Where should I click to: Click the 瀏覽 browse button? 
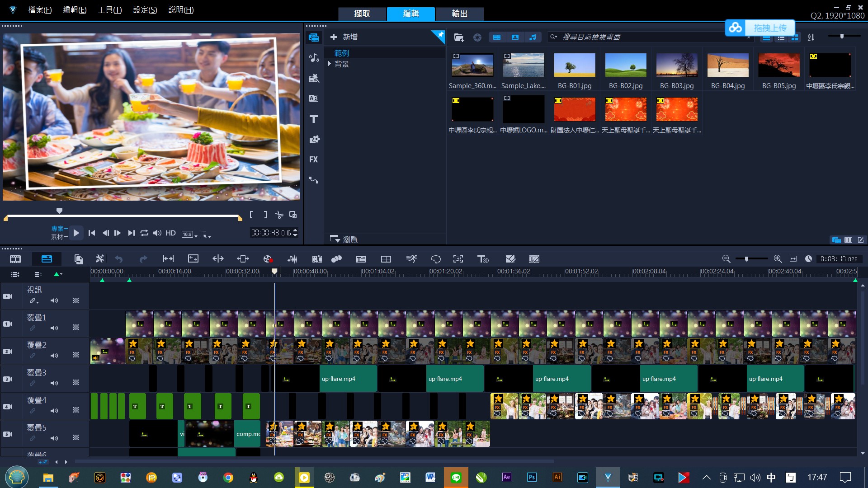344,239
